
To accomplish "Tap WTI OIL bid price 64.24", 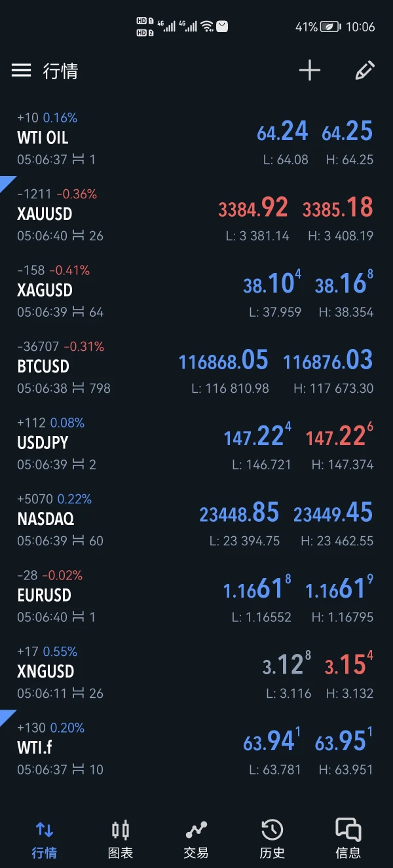I will pyautogui.click(x=282, y=132).
